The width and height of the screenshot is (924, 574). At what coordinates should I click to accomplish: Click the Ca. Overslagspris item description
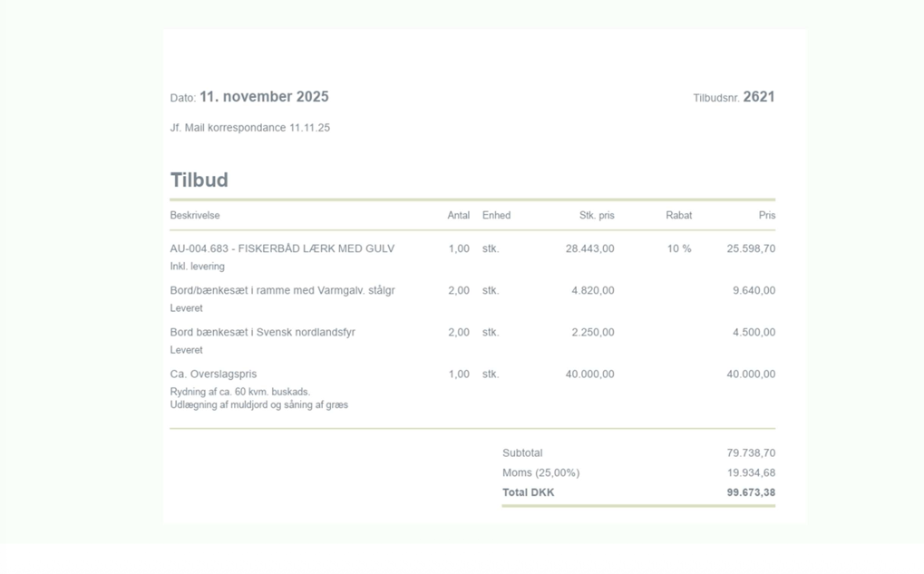(x=213, y=375)
